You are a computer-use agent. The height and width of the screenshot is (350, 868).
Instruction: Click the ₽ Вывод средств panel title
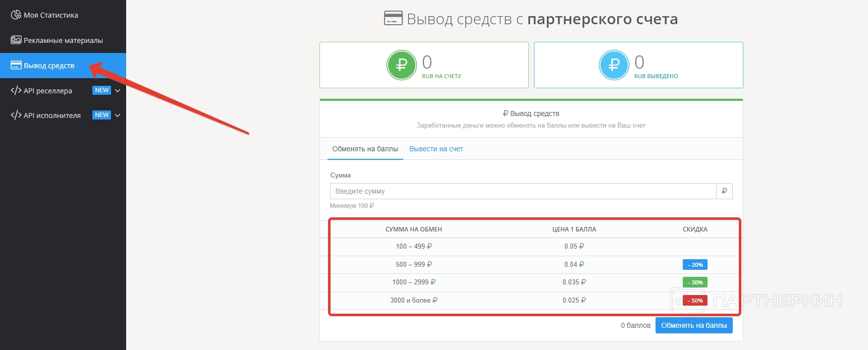point(531,113)
